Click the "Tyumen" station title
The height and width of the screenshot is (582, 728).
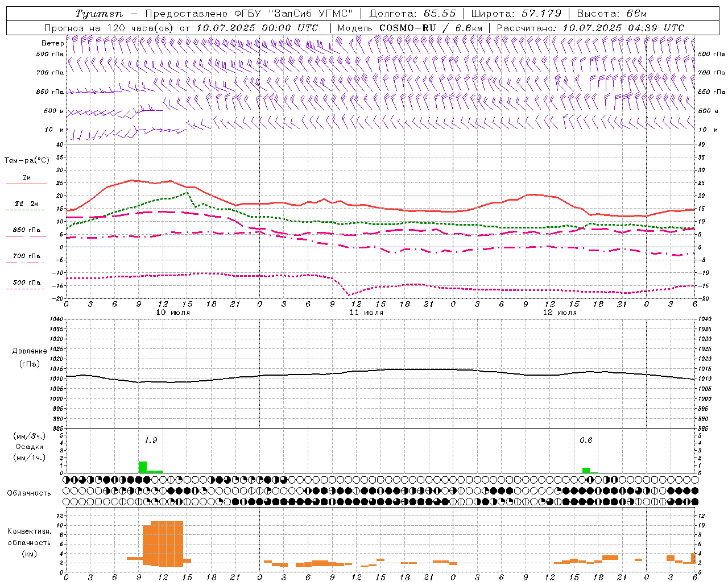coord(99,14)
